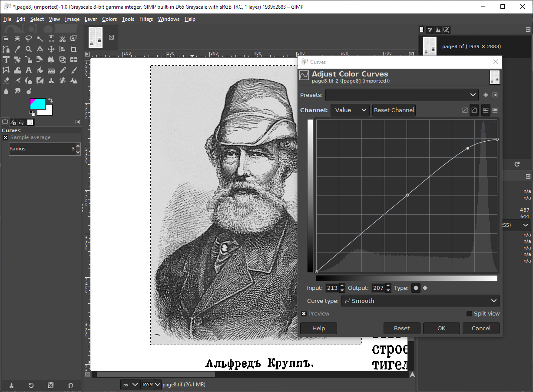This screenshot has width=533, height=392.
Task: Open the Curve type Smooth dropdown
Action: (420, 301)
